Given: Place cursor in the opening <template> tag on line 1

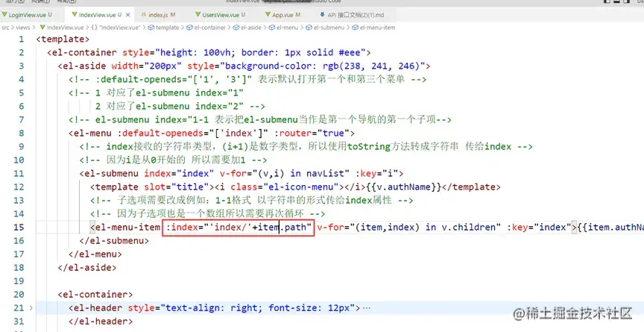Looking at the screenshot, I should [x=63, y=40].
